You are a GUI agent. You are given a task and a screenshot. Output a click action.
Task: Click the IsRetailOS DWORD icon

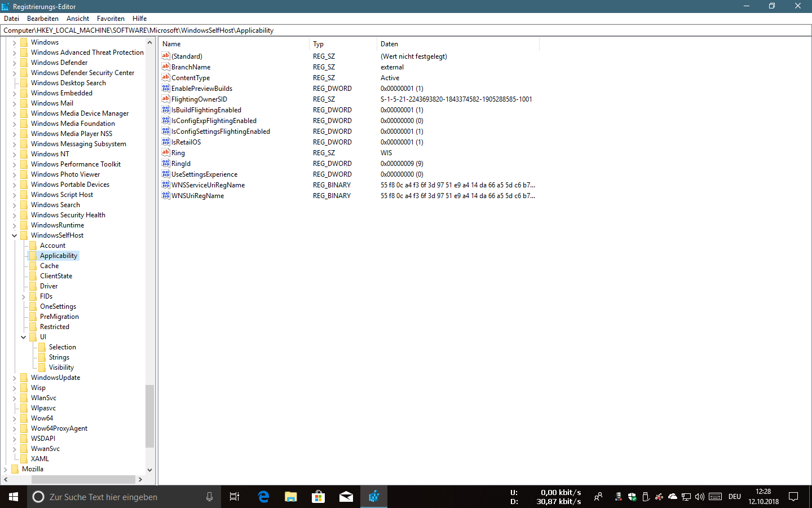(x=166, y=142)
